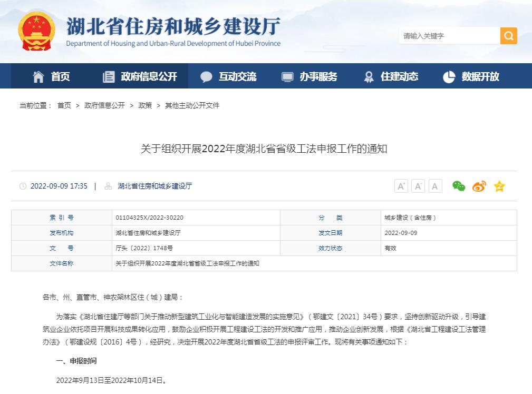Share the notice using the Weibo icon
The height and width of the screenshot is (394, 532).
[479, 185]
